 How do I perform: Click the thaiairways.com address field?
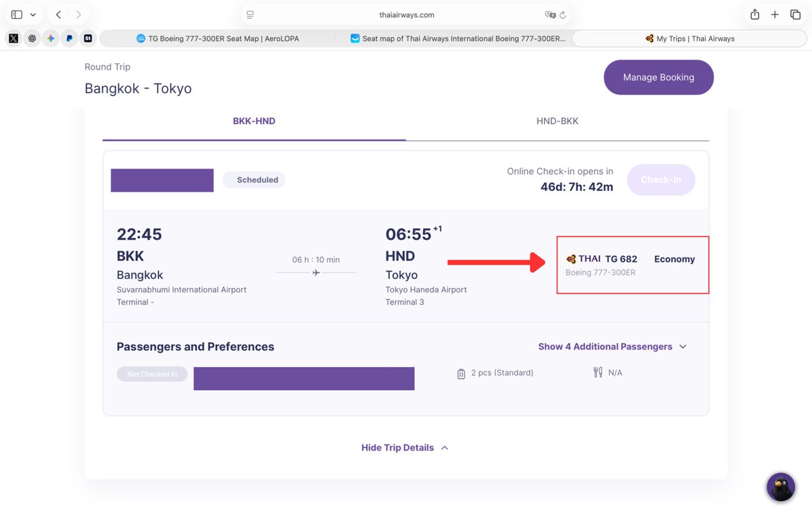point(407,14)
